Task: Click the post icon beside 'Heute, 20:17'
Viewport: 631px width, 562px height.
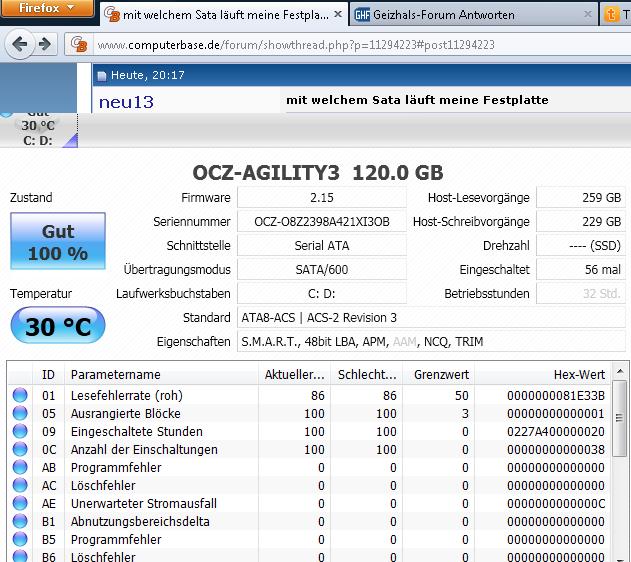Action: coord(102,76)
